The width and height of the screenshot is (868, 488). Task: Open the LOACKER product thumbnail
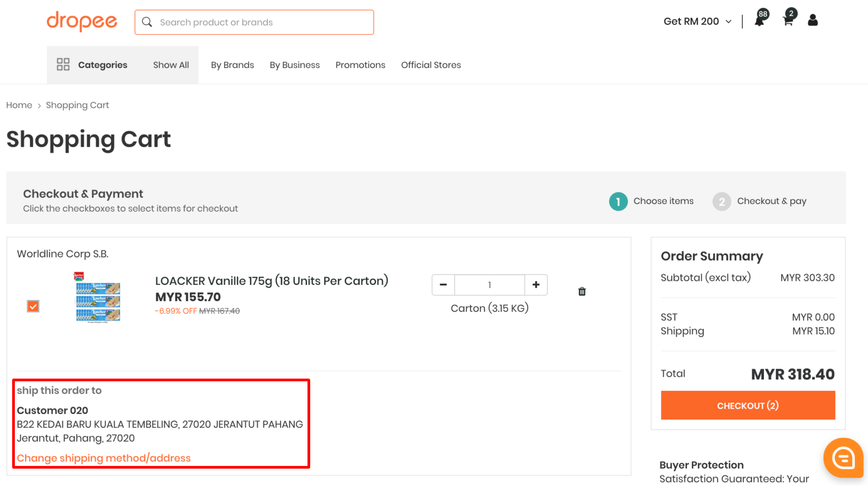point(98,298)
